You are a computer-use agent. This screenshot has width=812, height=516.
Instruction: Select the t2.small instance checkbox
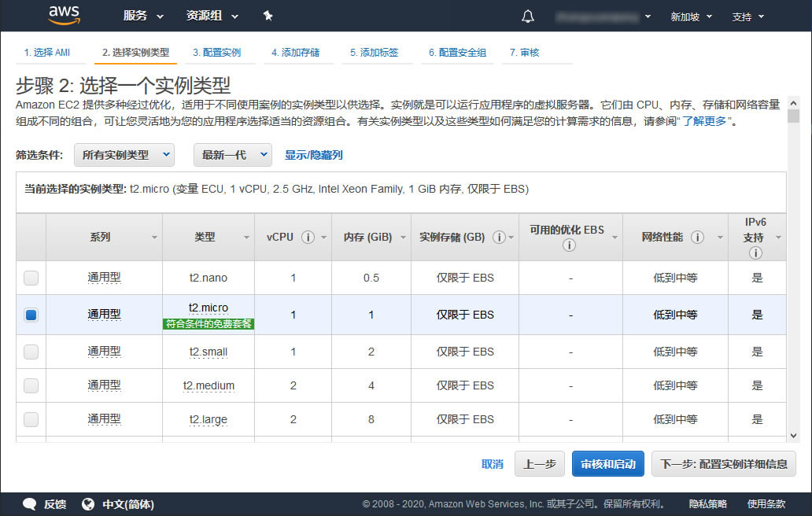31,352
